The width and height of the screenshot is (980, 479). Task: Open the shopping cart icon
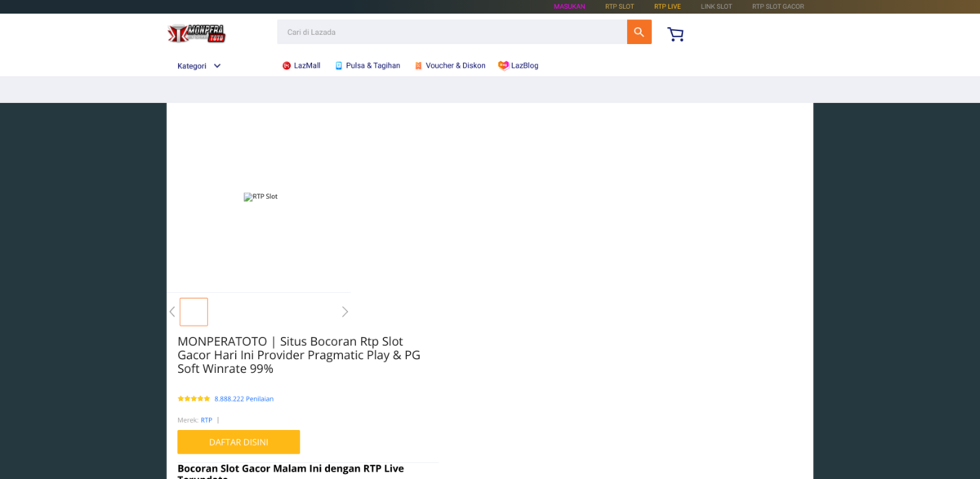675,33
